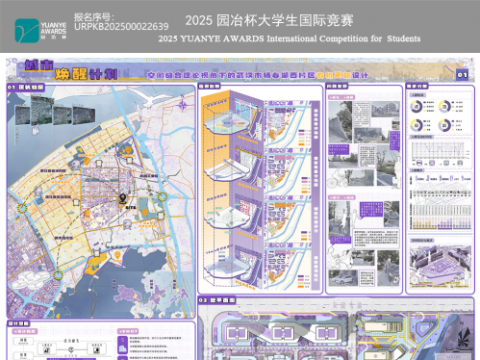Select registration number URPKB202500022639
The width and height of the screenshot is (480, 360).
pos(121,27)
